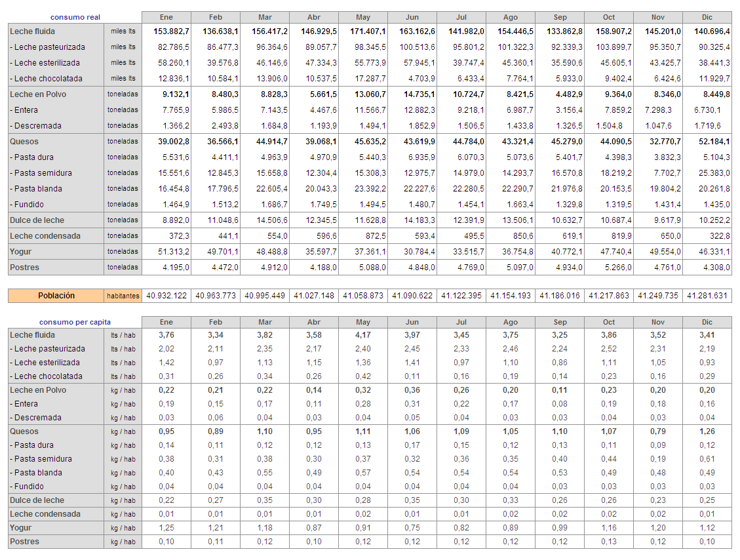Screen dimensions: 740x560
Task: Select Quesos value 52.184,1
Action: (714, 142)
